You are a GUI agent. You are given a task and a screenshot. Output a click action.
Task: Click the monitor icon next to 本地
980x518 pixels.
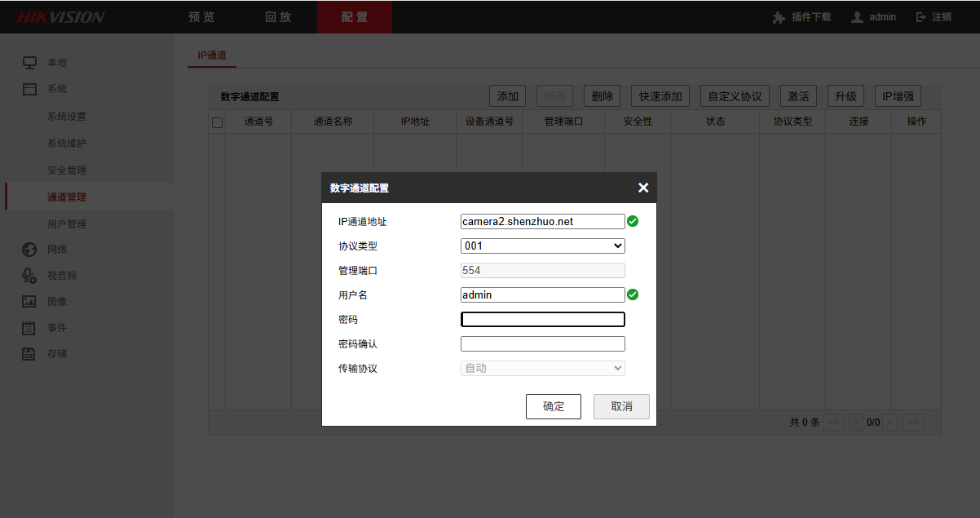[29, 63]
